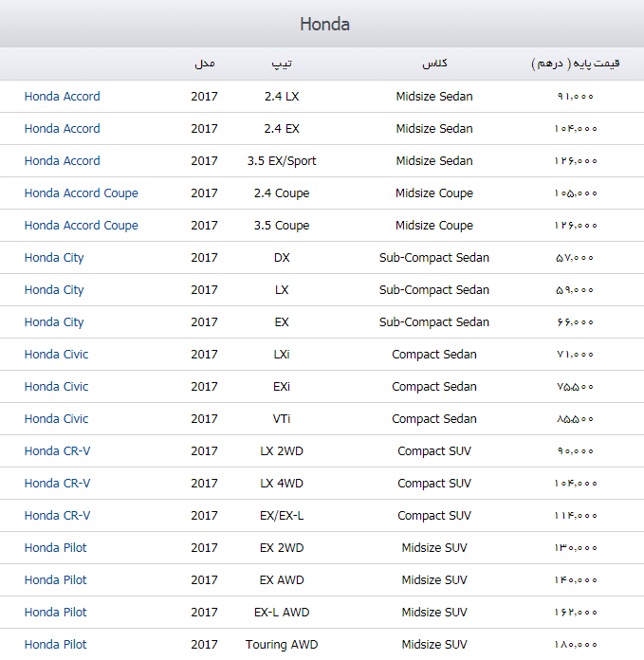Screen dimensions: 644x660
Task: Open Honda CR-V link in LX 4WD row
Action: 57,484
